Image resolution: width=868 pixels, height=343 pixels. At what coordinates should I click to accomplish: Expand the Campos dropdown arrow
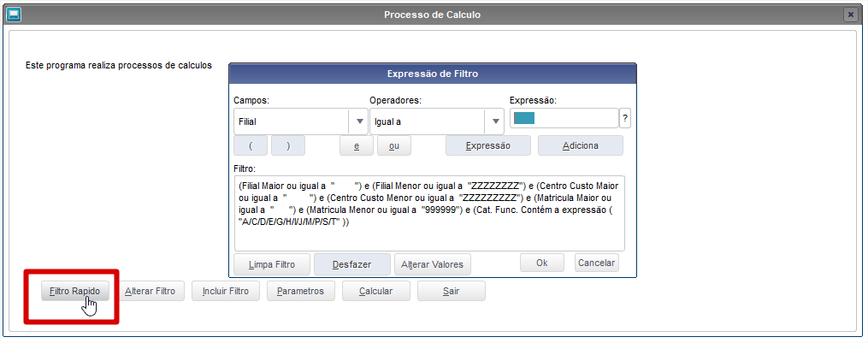pyautogui.click(x=358, y=121)
